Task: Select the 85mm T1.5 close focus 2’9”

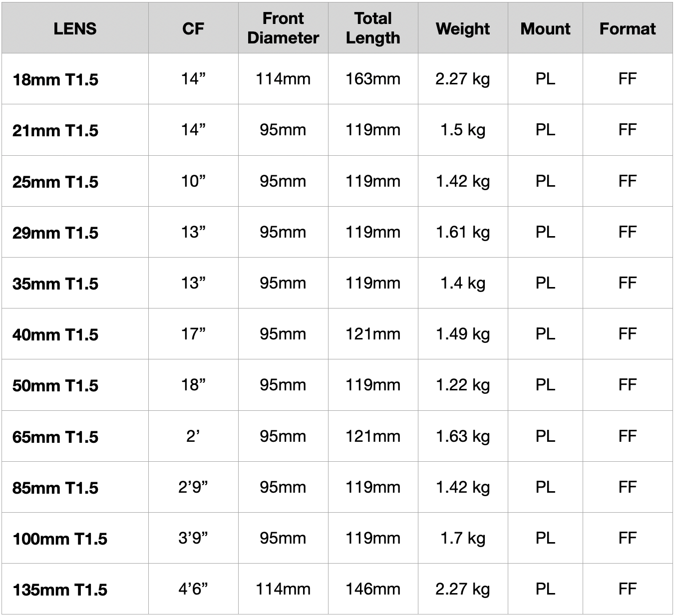Action: [193, 487]
